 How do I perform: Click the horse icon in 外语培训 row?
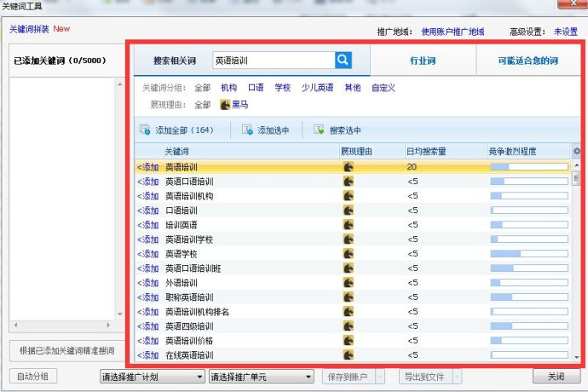point(348,283)
